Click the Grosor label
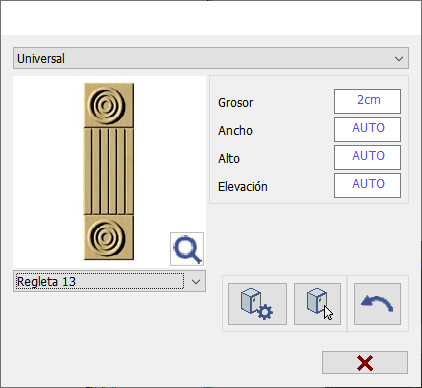The width and height of the screenshot is (422, 388). pos(236,103)
